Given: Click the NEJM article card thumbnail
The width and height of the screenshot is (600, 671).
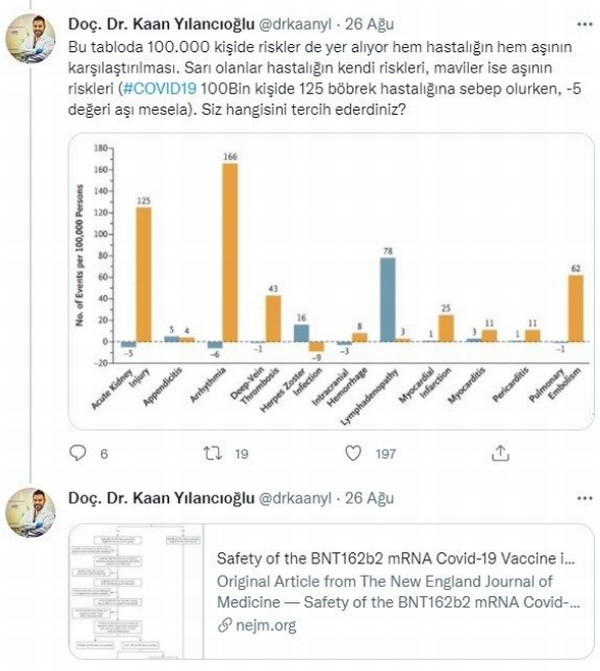Looking at the screenshot, I should [x=136, y=591].
